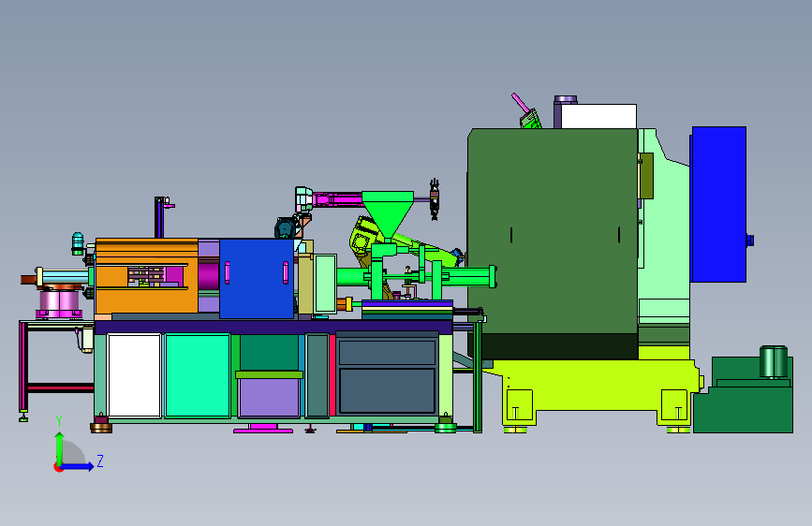Select the purple cap on top of enclosure
The height and width of the screenshot is (526, 812).
[565, 99]
